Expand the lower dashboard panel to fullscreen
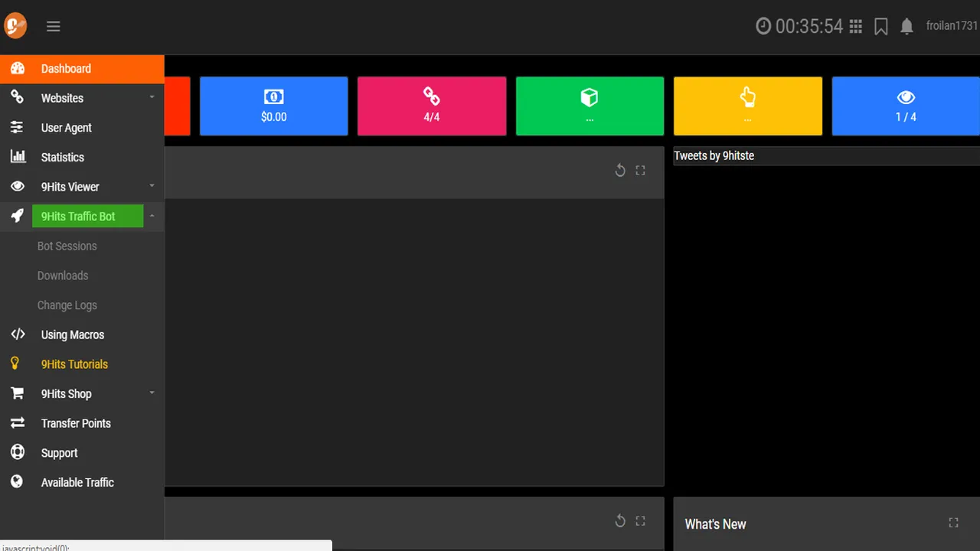The image size is (980, 551). click(x=640, y=521)
